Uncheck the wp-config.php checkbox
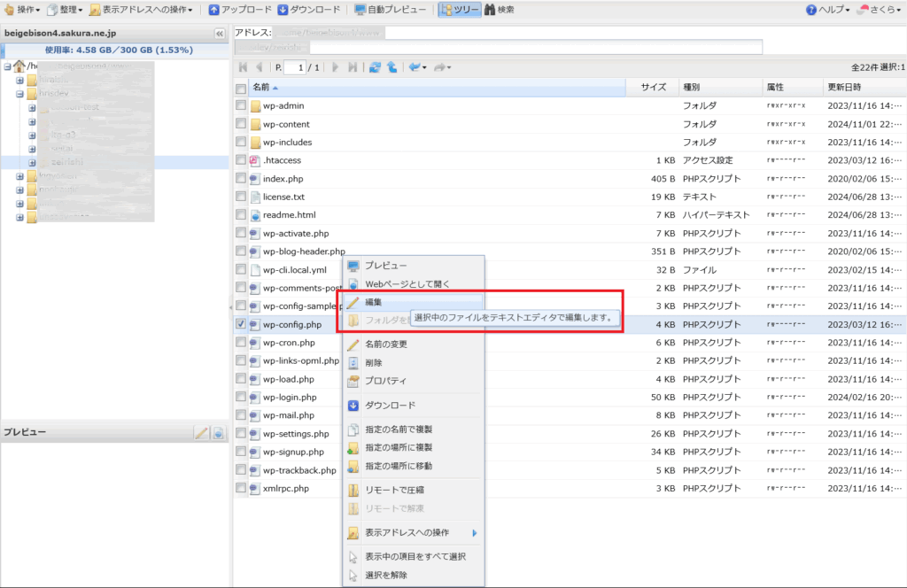 tap(241, 324)
